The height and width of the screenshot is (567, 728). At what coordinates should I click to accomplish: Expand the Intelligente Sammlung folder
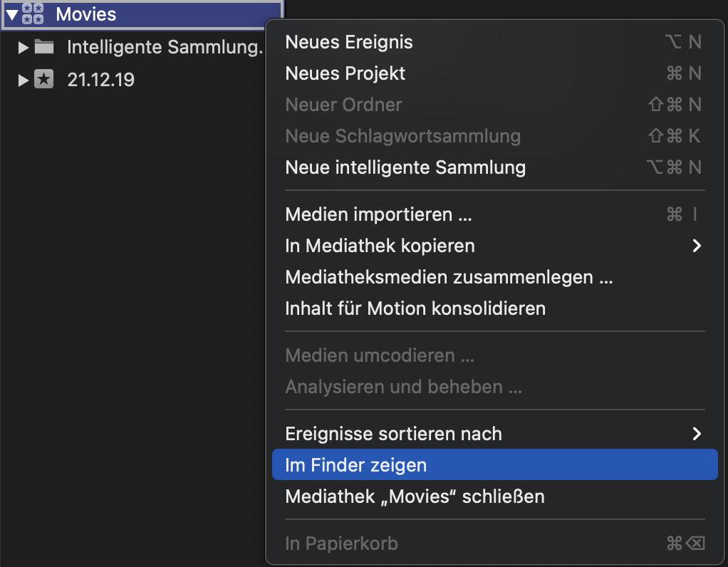(24, 48)
